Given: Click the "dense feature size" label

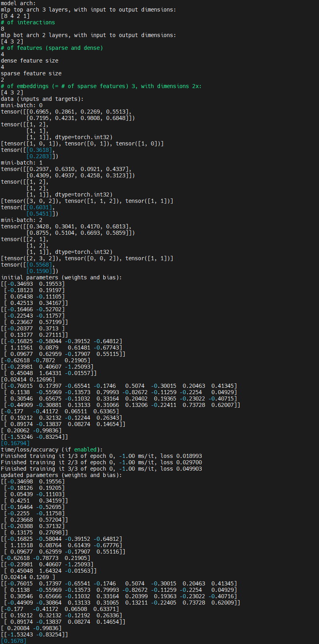Looking at the screenshot, I should click(30, 61).
